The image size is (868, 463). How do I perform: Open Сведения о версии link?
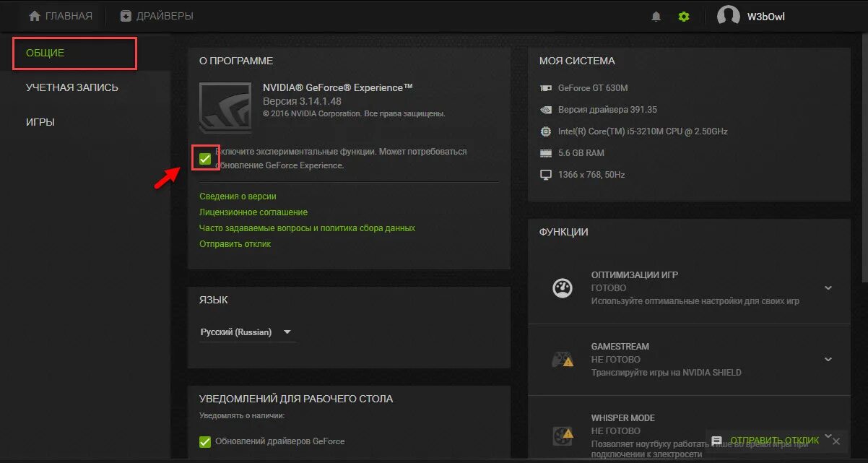tap(238, 196)
